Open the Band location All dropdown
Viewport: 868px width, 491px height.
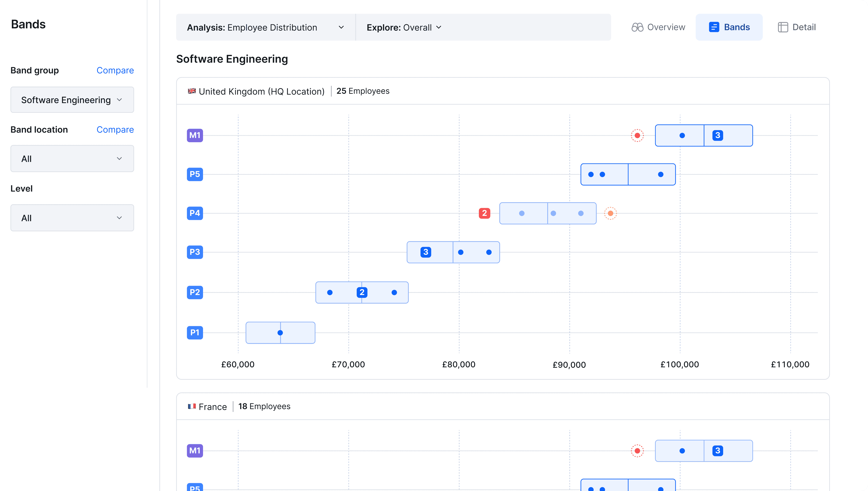click(x=72, y=159)
